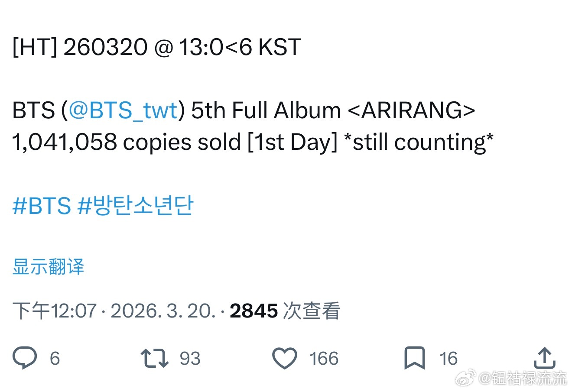Open the #BTS hashtag
Viewport: 572px width, 392px height.
(x=42, y=205)
